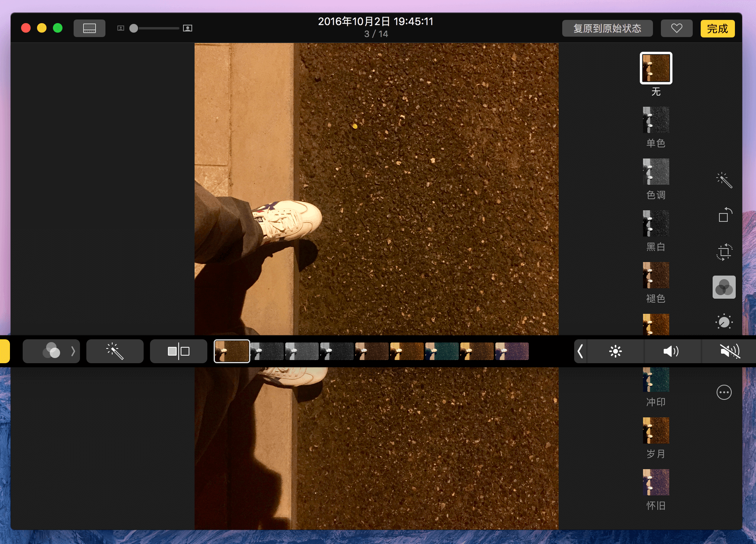This screenshot has width=756, height=544.
Task: Select teal filter in Touch Bar strip
Action: click(442, 351)
